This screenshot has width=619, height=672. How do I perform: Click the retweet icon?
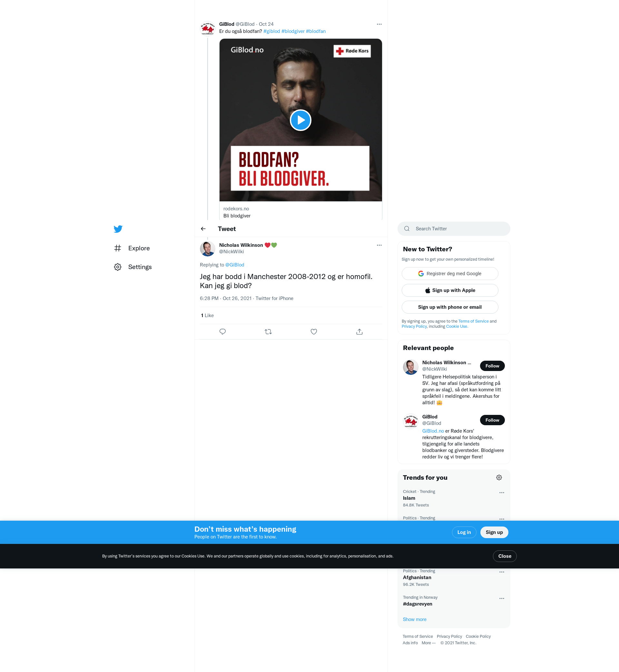[268, 331]
